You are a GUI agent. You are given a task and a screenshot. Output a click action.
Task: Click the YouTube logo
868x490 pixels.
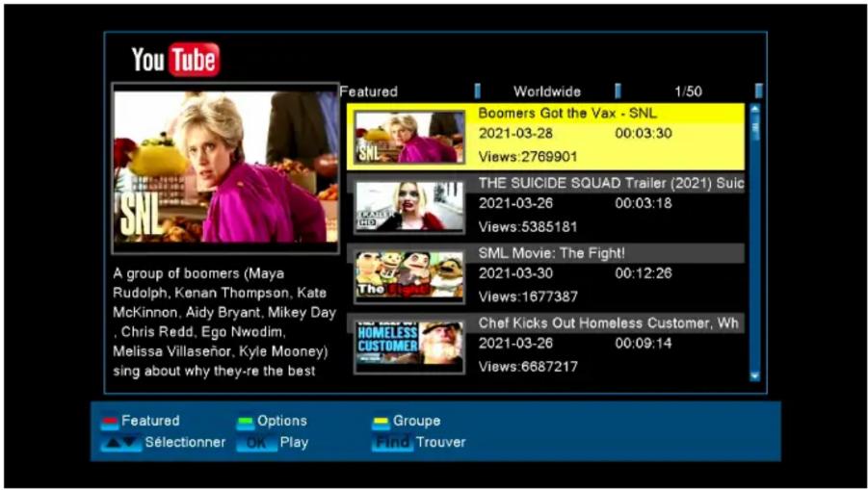pyautogui.click(x=175, y=60)
